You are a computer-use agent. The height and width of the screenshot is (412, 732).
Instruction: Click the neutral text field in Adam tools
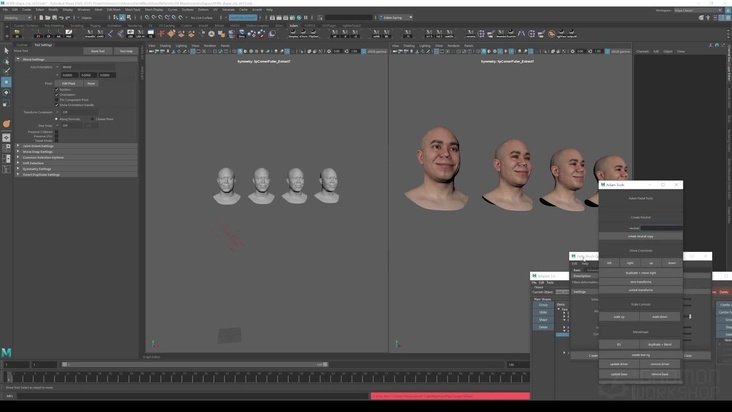click(x=661, y=228)
